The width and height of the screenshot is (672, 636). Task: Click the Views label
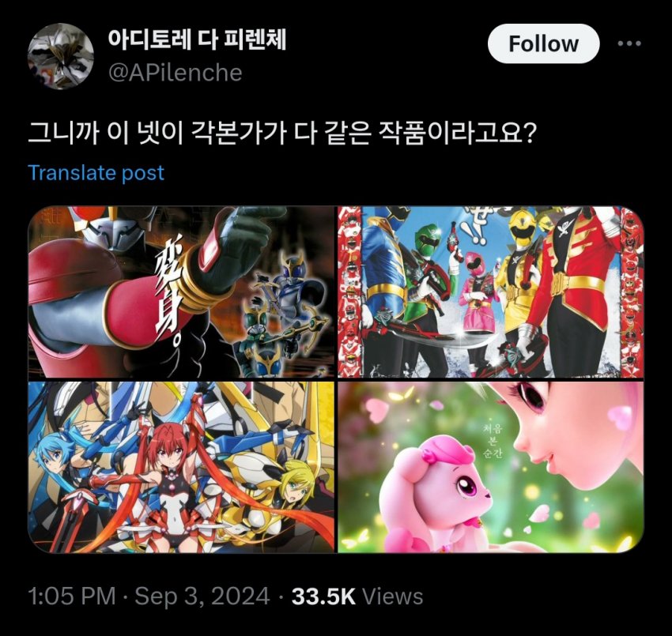click(x=393, y=596)
